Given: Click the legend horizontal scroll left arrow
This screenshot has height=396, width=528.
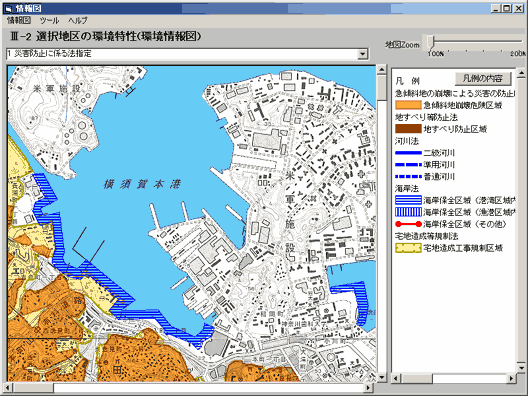Looking at the screenshot, I should (x=396, y=378).
